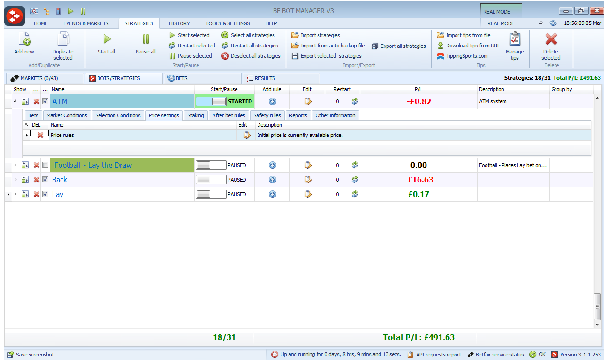Image resolution: width=608 pixels, height=364 pixels.
Task: Check the Football - Lay the Draw checkbox
Action: 45,165
